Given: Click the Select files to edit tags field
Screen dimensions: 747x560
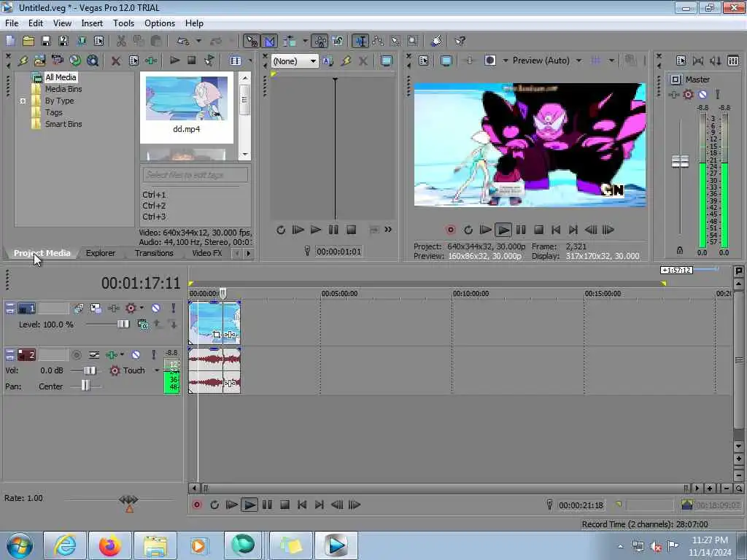Looking at the screenshot, I should [x=195, y=175].
